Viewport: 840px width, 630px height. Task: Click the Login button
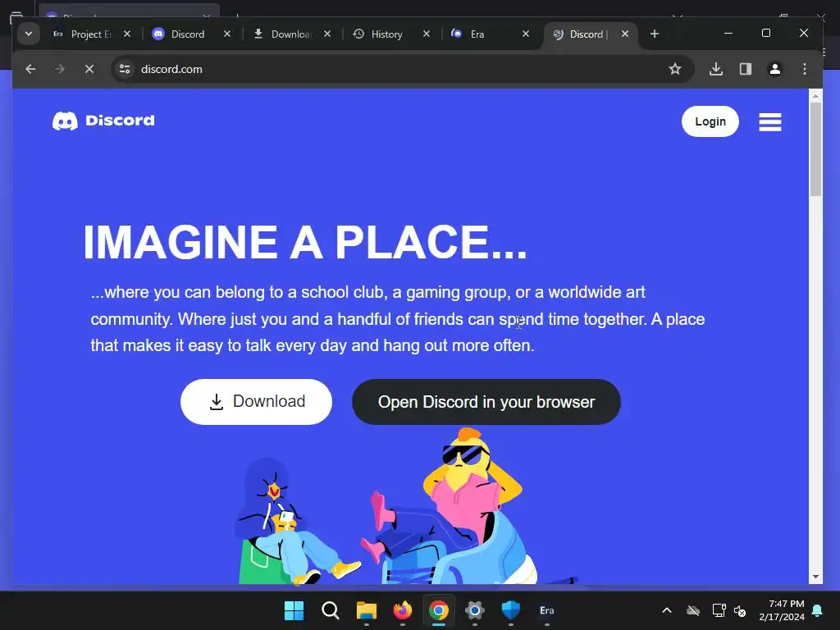(710, 121)
